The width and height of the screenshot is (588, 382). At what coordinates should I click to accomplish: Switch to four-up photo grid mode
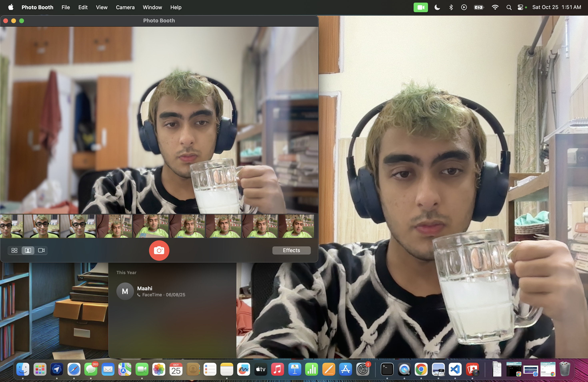14,250
